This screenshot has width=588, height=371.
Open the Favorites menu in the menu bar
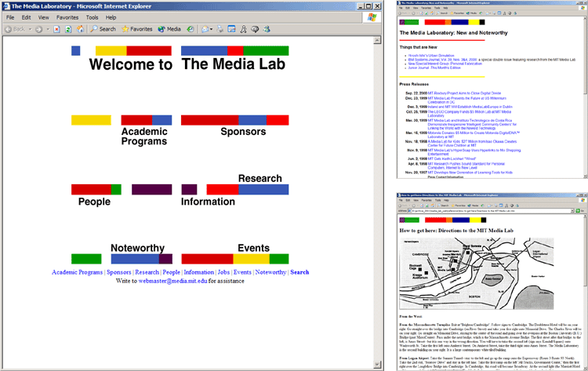tap(67, 17)
